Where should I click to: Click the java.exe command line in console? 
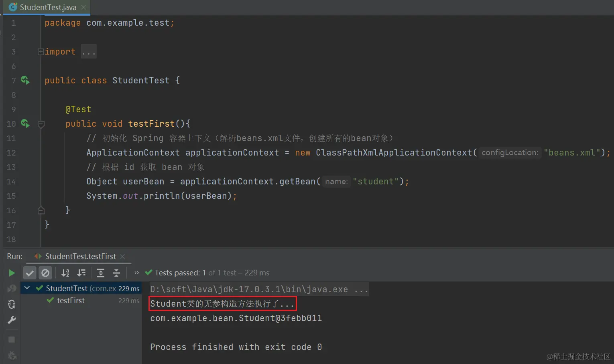tap(259, 289)
